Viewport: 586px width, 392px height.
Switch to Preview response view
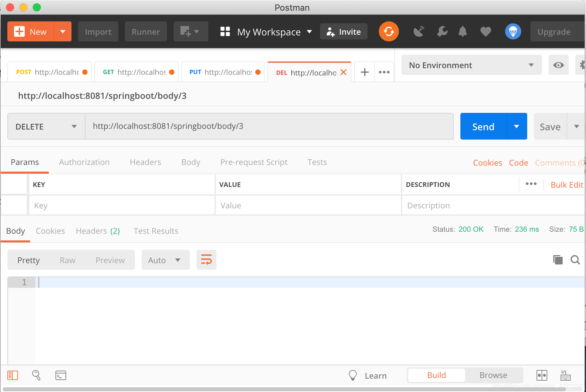[x=110, y=260]
